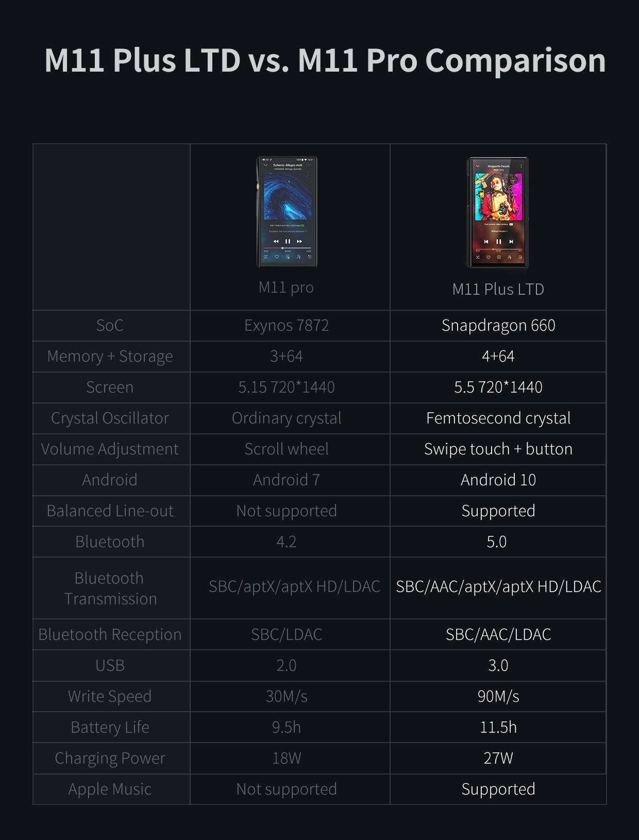Viewport: 639px width, 840px height.
Task: Tap rewind on the M11 pro screen
Action: click(276, 241)
